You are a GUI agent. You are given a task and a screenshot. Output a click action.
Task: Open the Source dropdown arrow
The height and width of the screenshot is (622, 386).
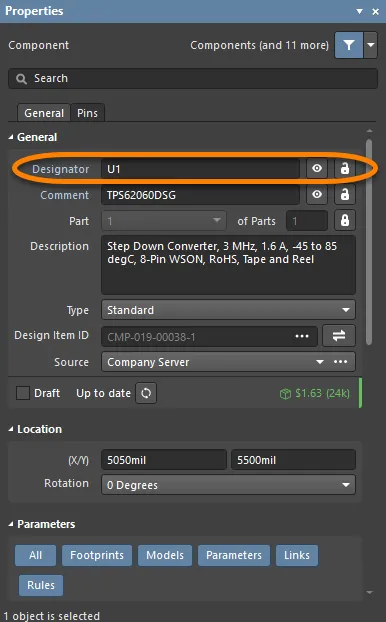[x=320, y=362]
